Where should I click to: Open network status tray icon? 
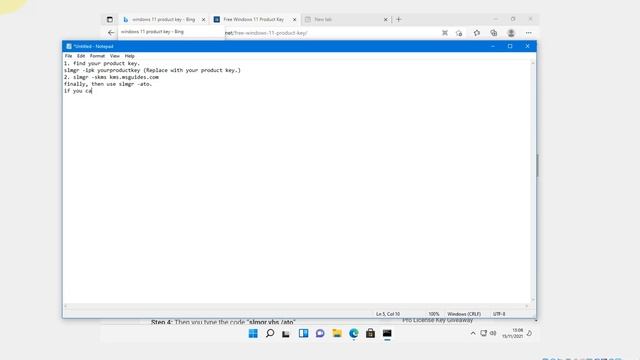[x=484, y=333]
